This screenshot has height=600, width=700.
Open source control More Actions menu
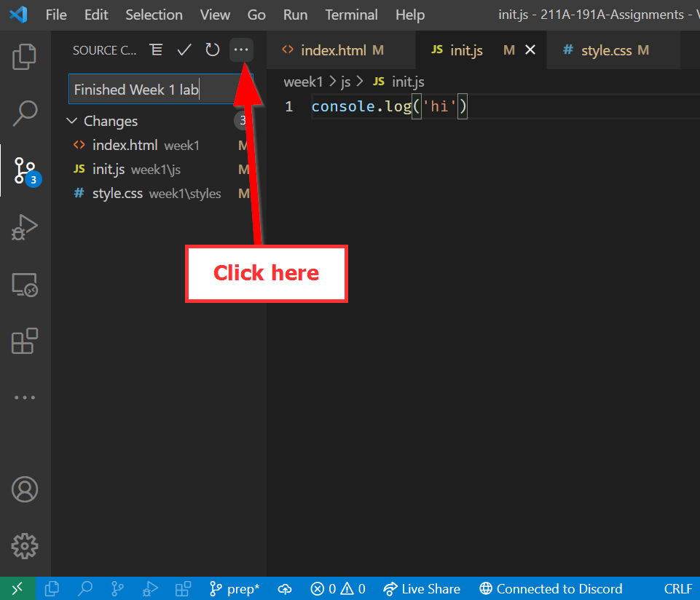pyautogui.click(x=241, y=50)
